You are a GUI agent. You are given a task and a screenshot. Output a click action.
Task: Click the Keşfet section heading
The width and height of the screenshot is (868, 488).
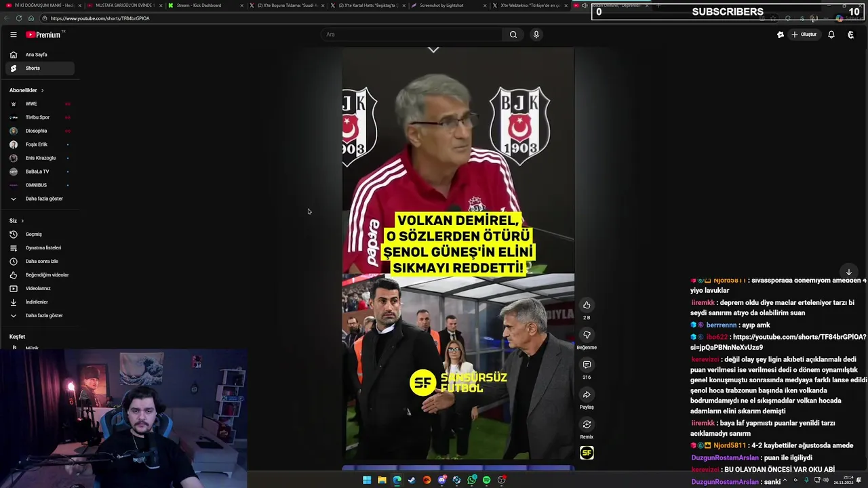(17, 337)
